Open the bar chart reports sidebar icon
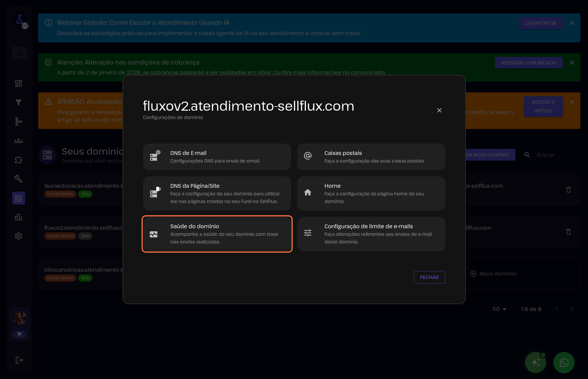Image resolution: width=588 pixels, height=379 pixels. tap(18, 217)
